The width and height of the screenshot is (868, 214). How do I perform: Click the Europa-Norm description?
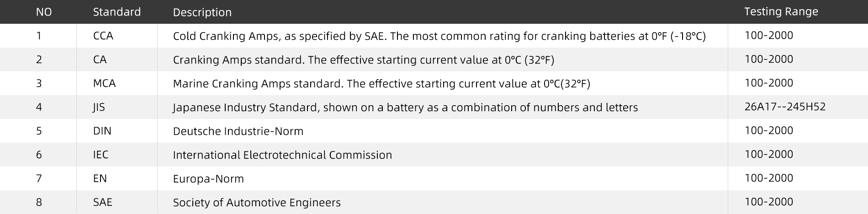[x=208, y=179]
